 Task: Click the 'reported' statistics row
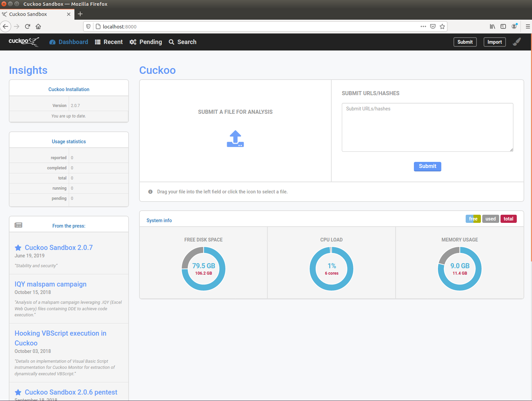(69, 158)
